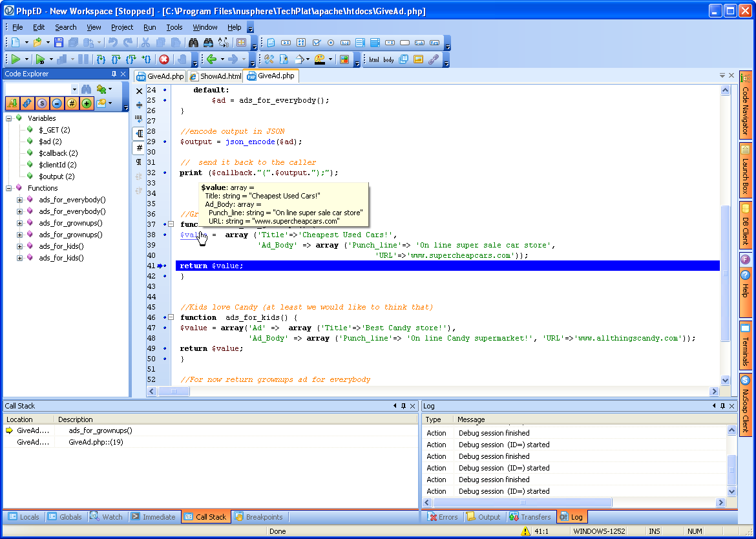Image resolution: width=756 pixels, height=539 pixels.
Task: Click the blue floppy disk Save icon
Action: pyautogui.click(x=59, y=43)
